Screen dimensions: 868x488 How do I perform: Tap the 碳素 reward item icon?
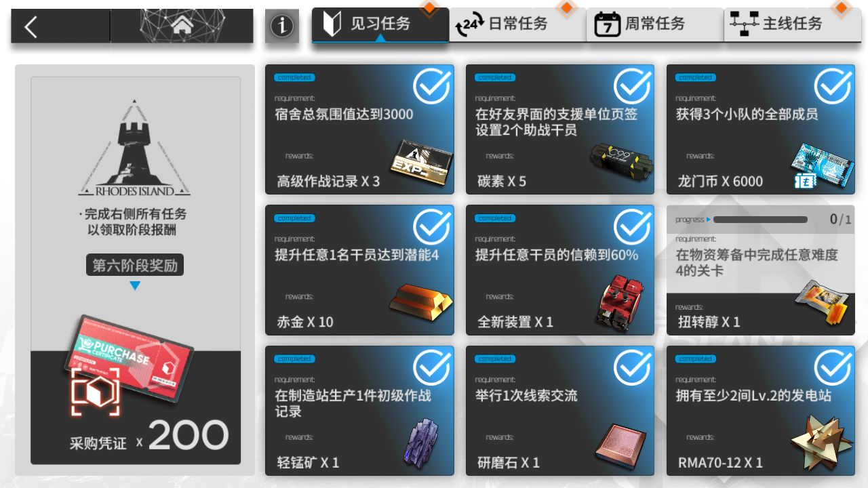(x=620, y=163)
